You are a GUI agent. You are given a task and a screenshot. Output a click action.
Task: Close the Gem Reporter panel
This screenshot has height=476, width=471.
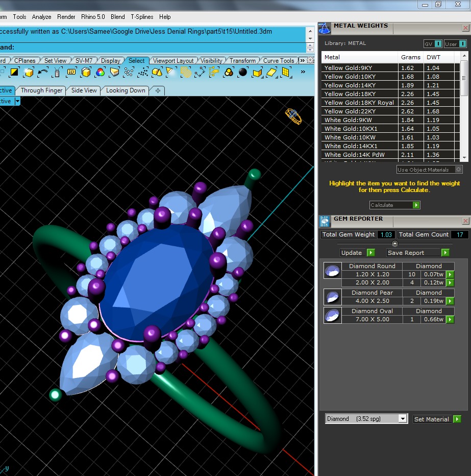coord(465,221)
